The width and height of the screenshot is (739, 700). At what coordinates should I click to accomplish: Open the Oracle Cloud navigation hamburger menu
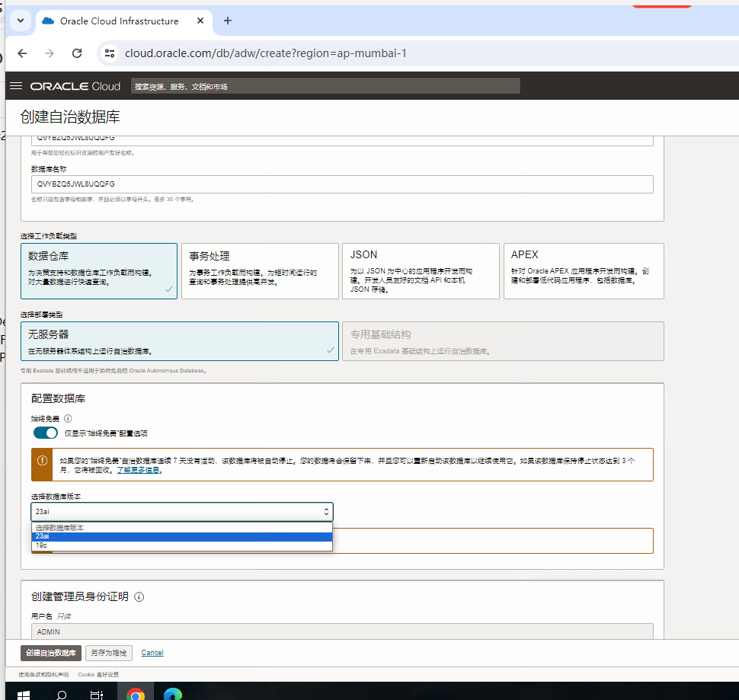click(x=16, y=86)
